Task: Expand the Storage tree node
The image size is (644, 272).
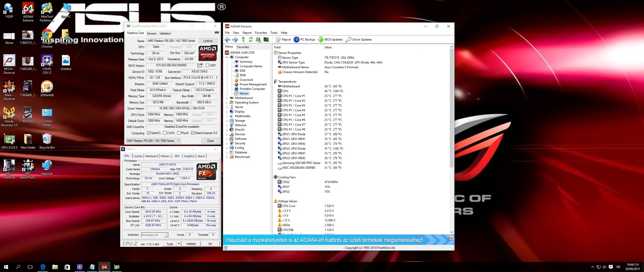Action: tap(227, 121)
